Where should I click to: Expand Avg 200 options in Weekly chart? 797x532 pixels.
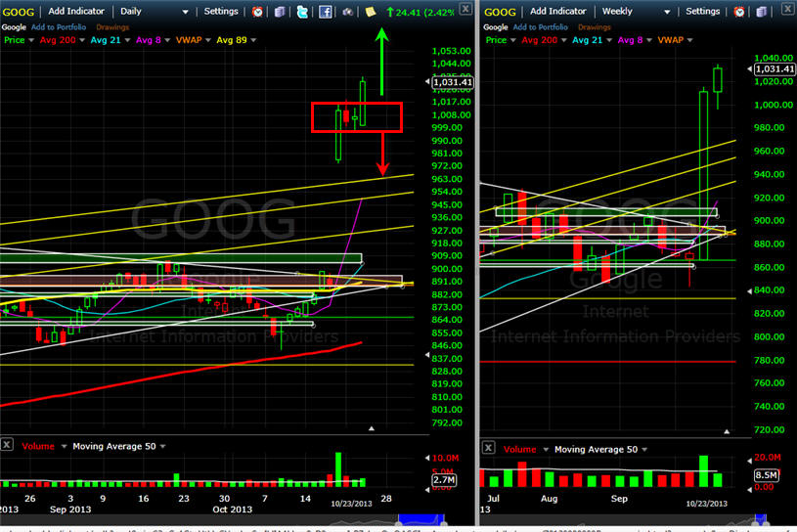(563, 40)
